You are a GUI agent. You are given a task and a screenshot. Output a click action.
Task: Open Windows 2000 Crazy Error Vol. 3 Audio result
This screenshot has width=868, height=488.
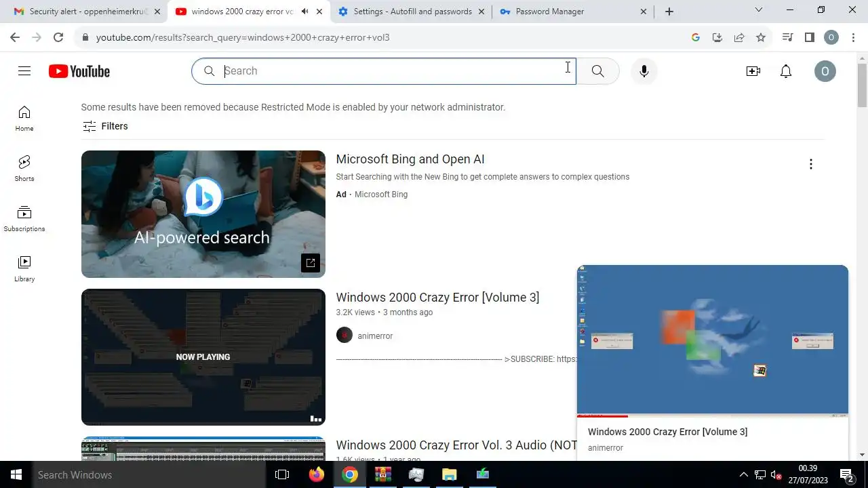[456, 445]
